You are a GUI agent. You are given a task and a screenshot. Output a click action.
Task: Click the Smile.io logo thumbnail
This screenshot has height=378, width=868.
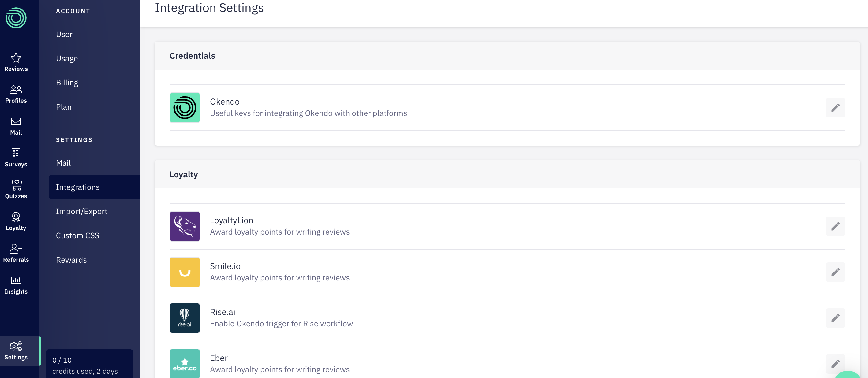coord(185,272)
